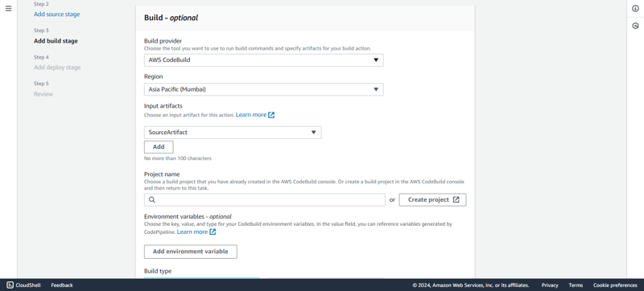
Task: Open Learn more link under Input artifacts
Action: coord(251,115)
